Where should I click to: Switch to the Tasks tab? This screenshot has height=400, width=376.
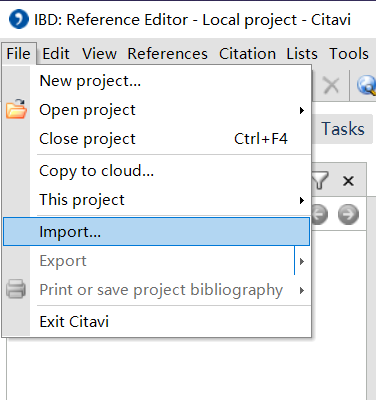click(343, 129)
